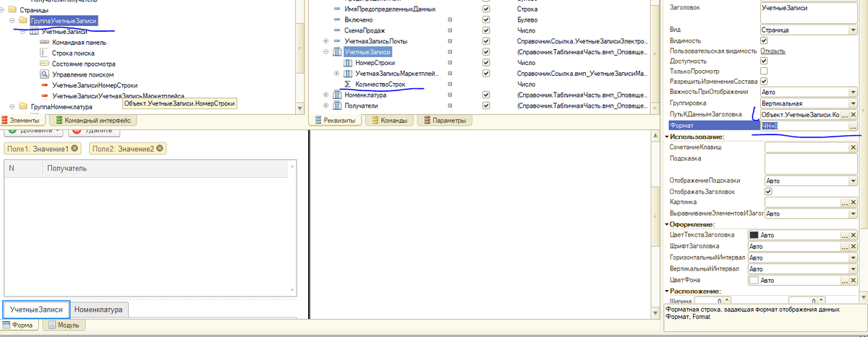This screenshot has height=337, width=868.
Task: Click the Страницы folder icon
Action: pos(14,10)
